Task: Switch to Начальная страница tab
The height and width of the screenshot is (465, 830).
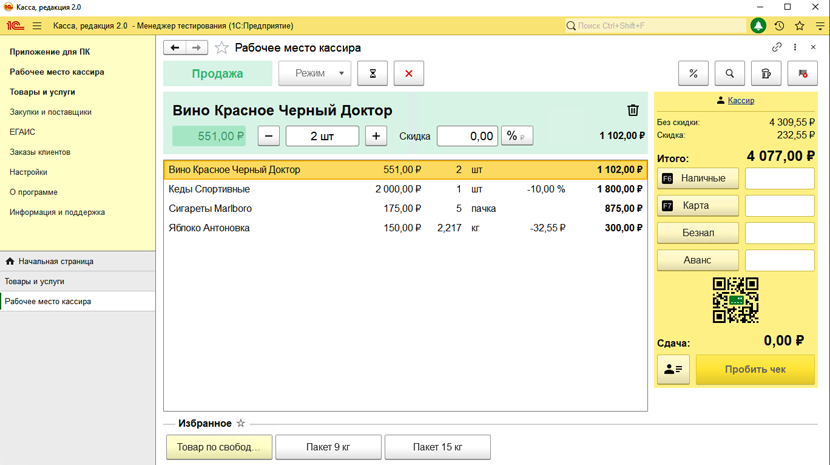Action: click(x=55, y=261)
